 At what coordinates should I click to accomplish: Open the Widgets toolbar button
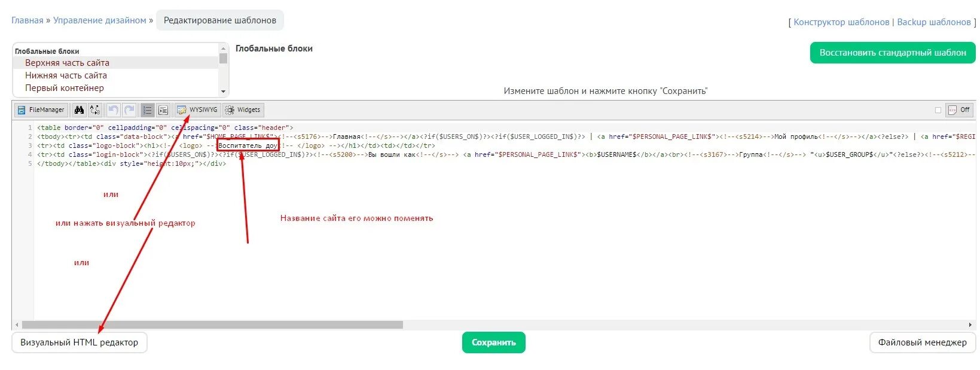coord(243,110)
